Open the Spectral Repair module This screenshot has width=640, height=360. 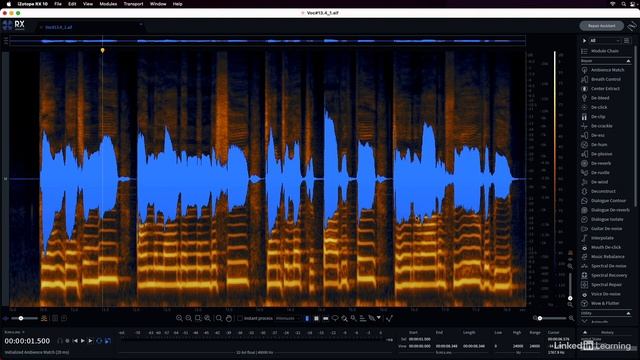[603, 284]
